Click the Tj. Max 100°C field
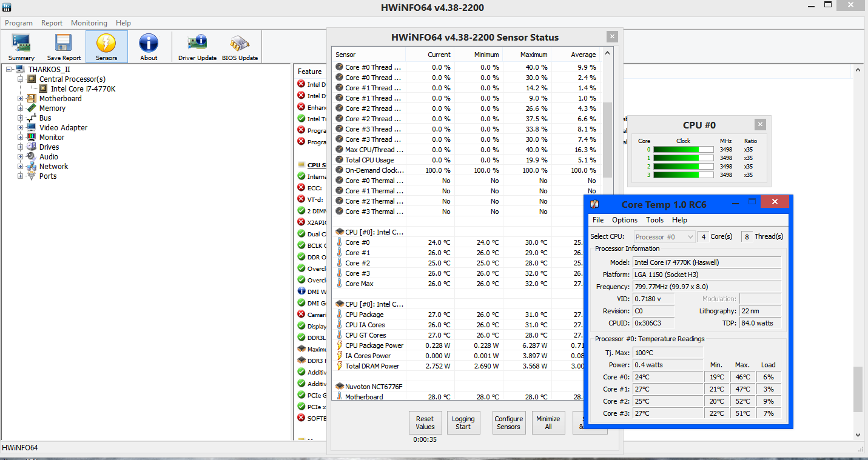 (x=667, y=353)
